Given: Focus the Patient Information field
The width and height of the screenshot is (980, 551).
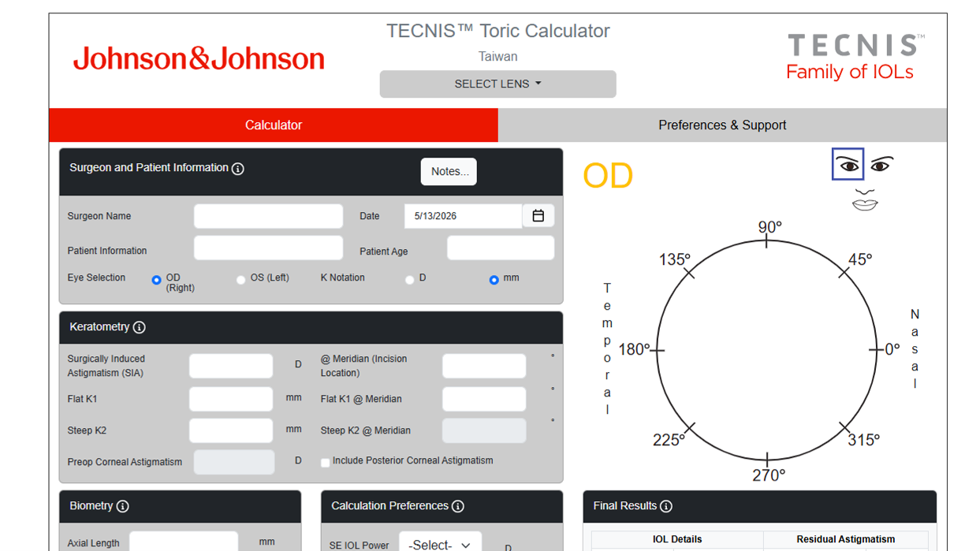Looking at the screenshot, I should (269, 248).
